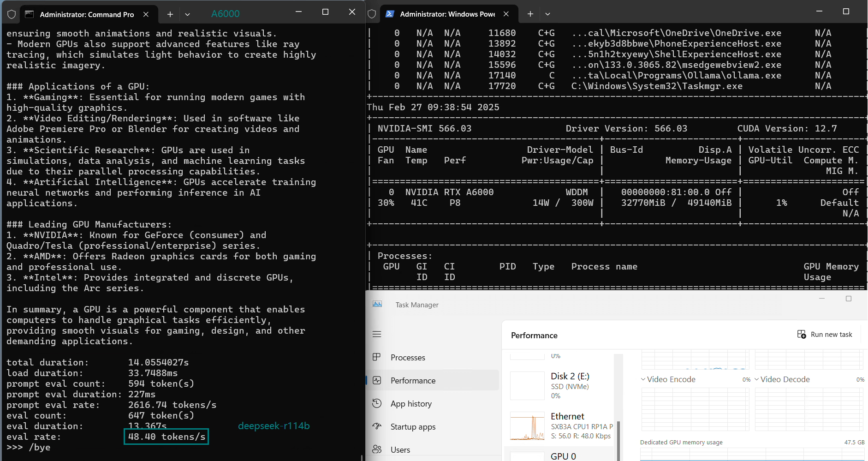Viewport: 868px width, 461px height.
Task: Click the Processes sidebar icon
Action: pos(377,357)
